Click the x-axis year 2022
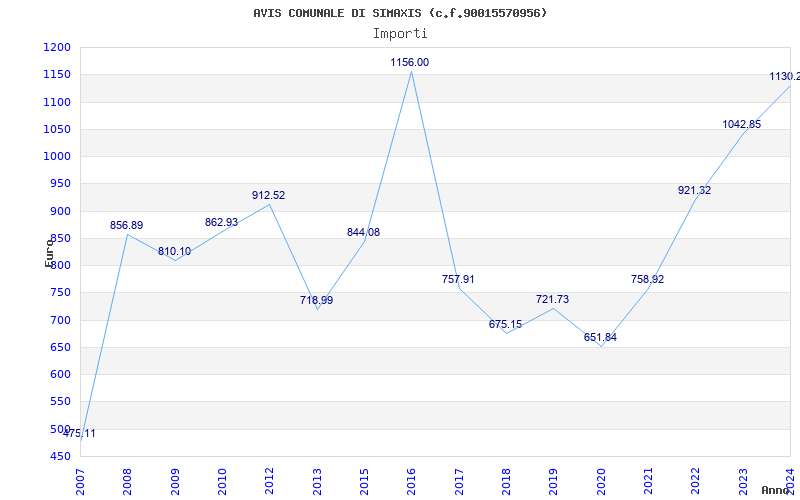 695,482
